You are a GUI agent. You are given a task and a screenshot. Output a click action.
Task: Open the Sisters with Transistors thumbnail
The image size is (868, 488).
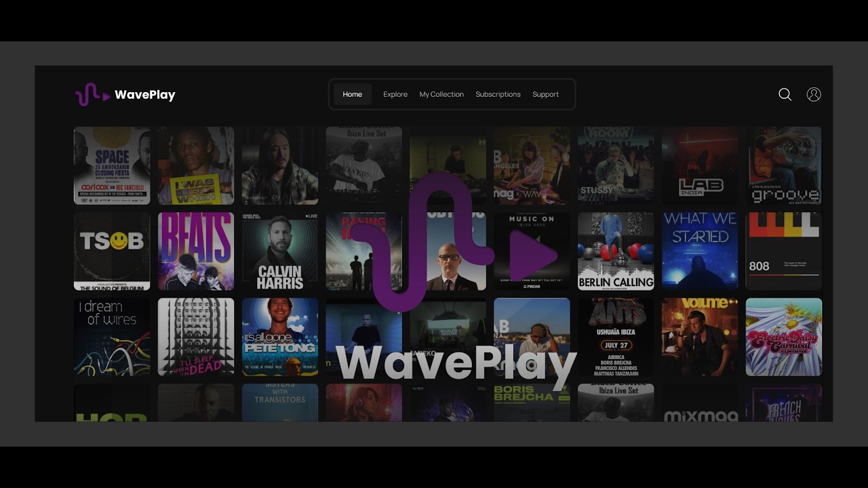280,403
